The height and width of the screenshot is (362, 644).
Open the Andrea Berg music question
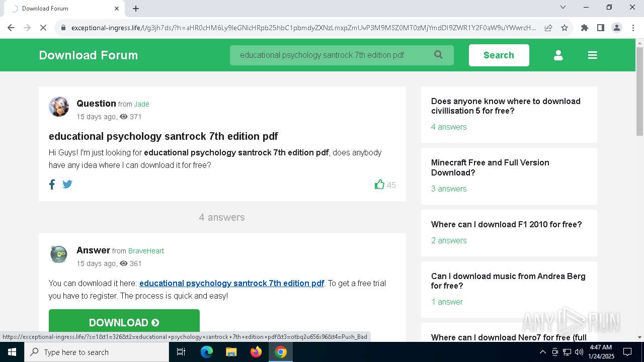(x=508, y=281)
